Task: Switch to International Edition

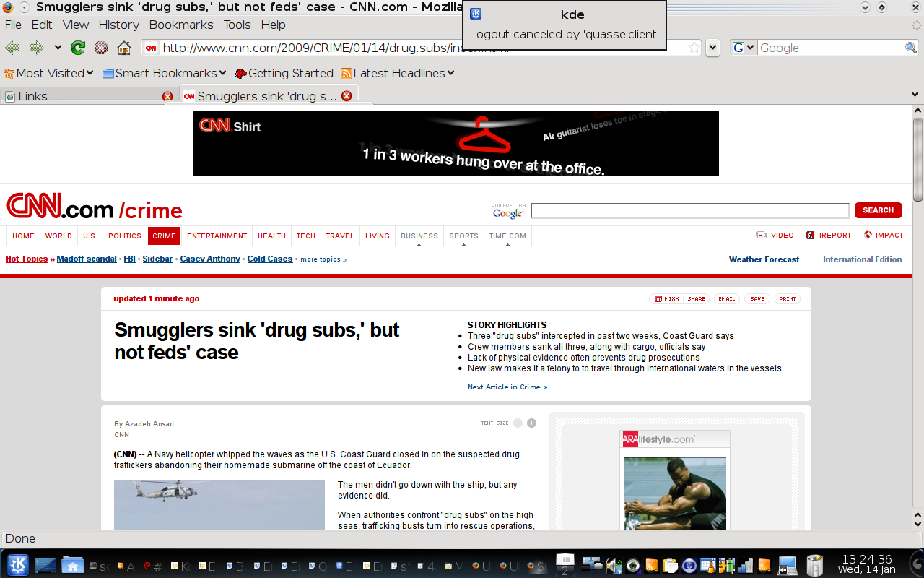Action: point(863,259)
